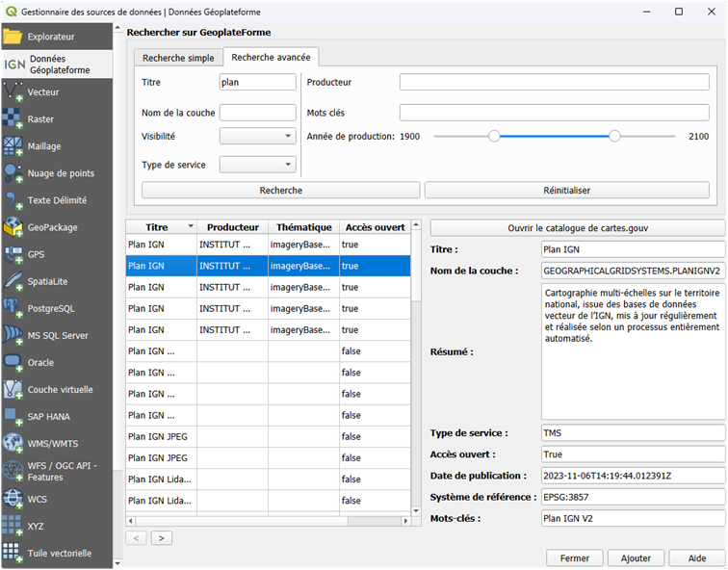
Task: Open the Nuage de points icon
Action: (x=13, y=173)
